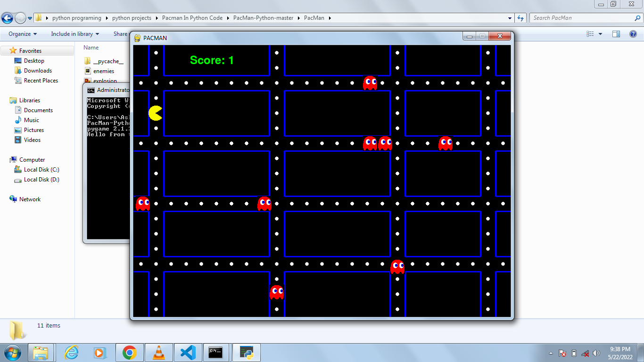Click the speaker icon in the system tray
This screenshot has width=644, height=362.
point(596,352)
